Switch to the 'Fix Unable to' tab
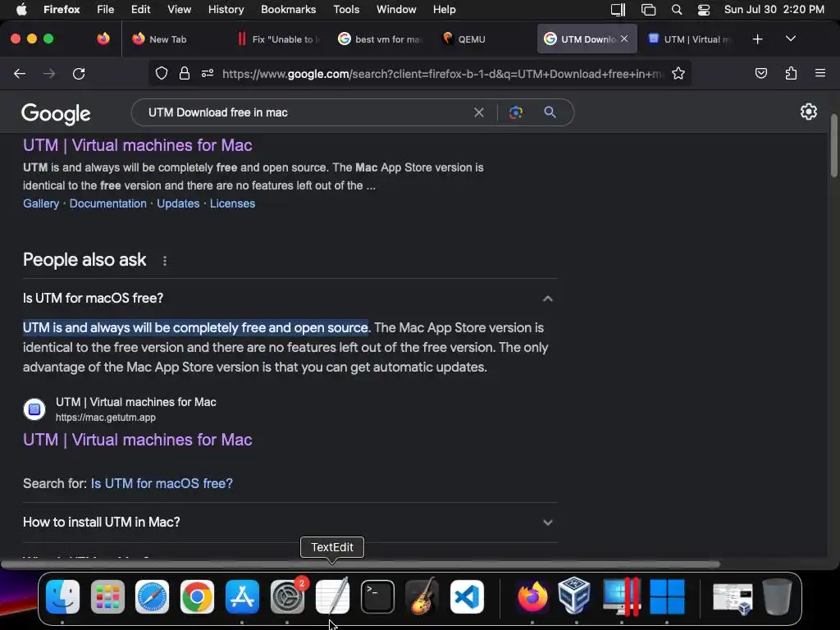The image size is (840, 630). (279, 39)
